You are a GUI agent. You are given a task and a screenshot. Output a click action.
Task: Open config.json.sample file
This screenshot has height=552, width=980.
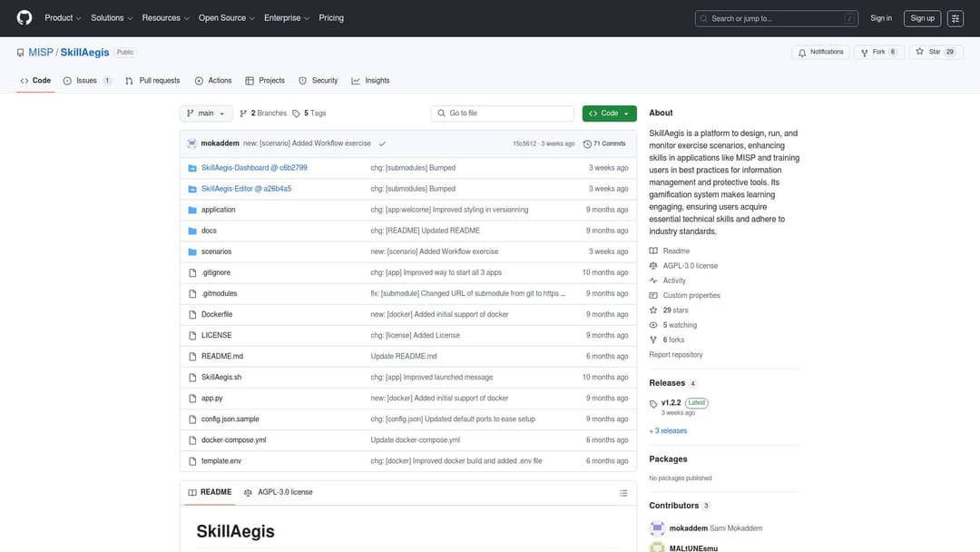click(x=230, y=419)
